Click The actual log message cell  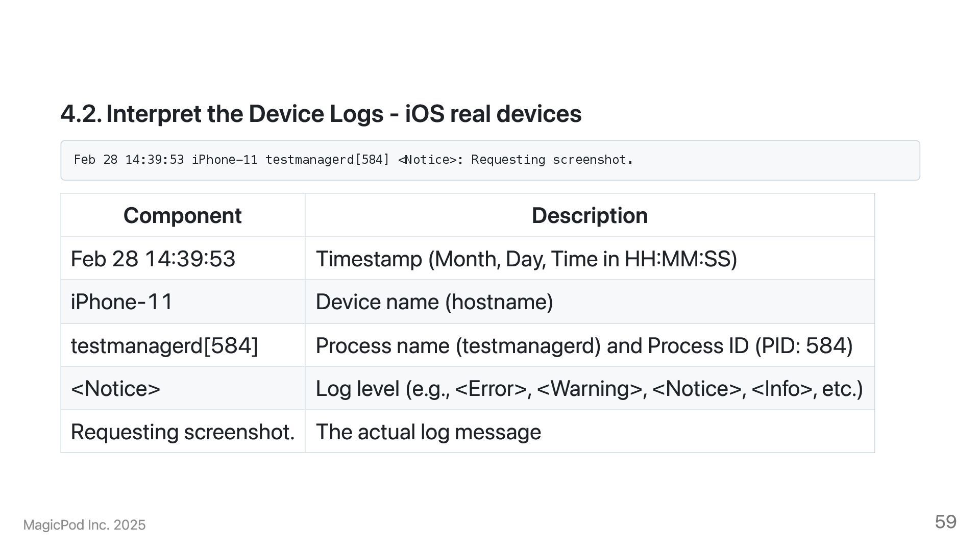[428, 432]
